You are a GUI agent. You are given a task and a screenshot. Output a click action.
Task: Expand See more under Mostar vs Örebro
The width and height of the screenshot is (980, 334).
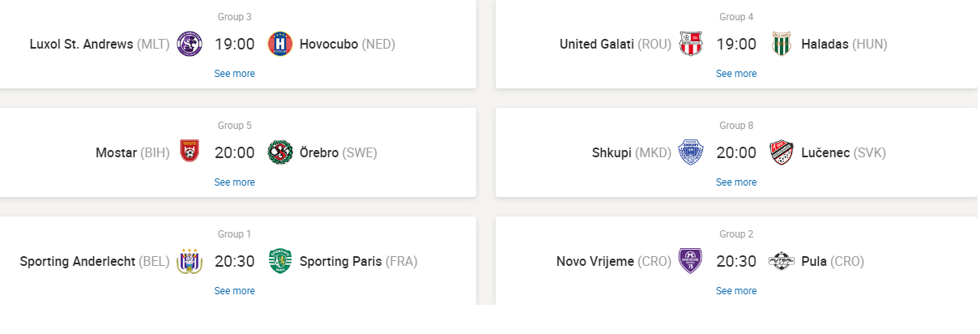(234, 182)
